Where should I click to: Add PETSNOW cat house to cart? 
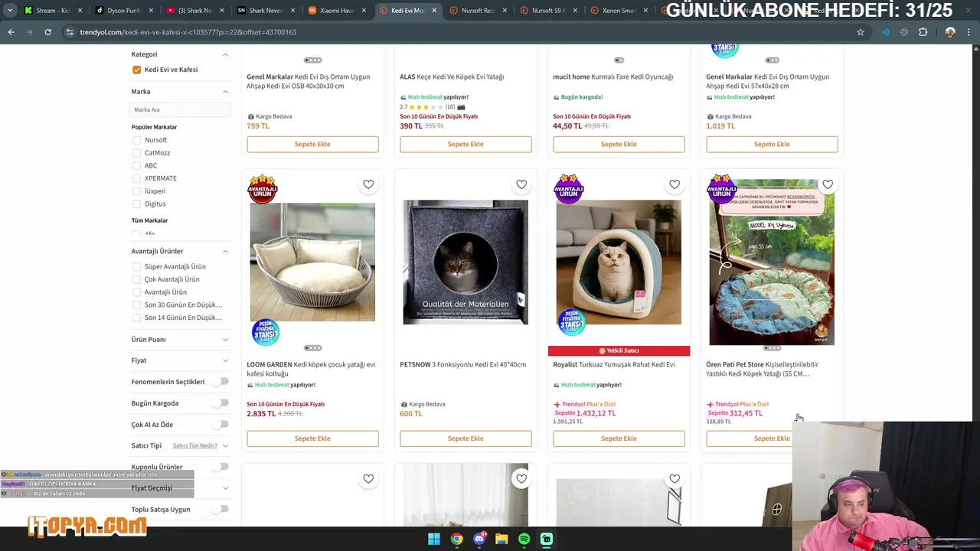pyautogui.click(x=465, y=439)
